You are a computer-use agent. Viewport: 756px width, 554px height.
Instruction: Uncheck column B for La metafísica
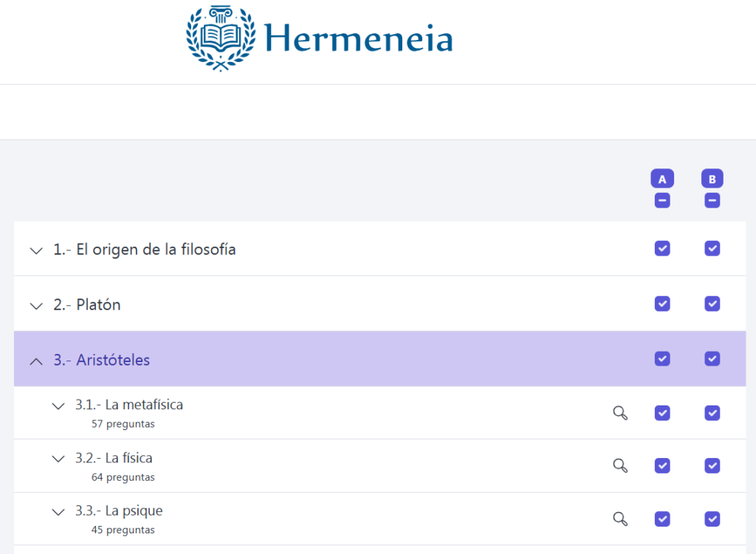(x=712, y=413)
